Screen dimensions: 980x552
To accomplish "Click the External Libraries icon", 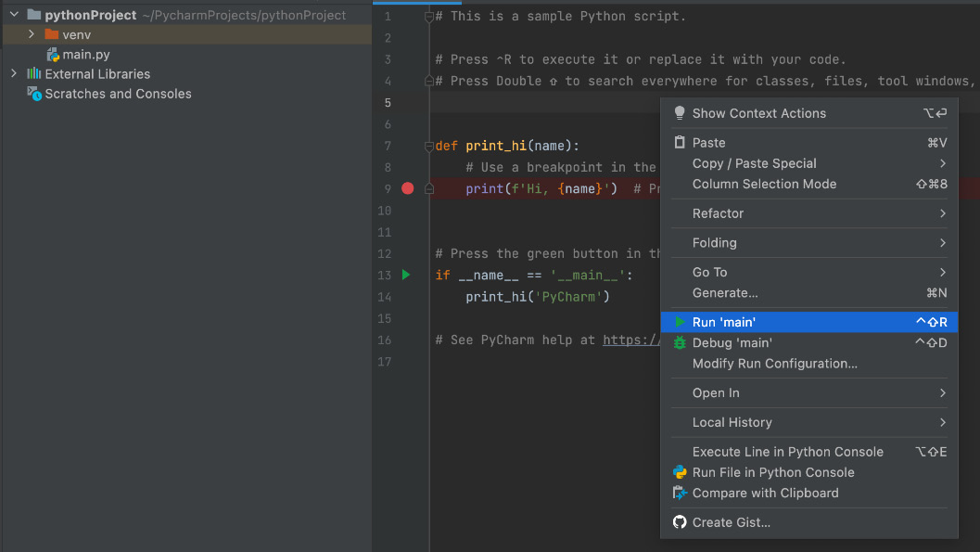I will click(33, 74).
